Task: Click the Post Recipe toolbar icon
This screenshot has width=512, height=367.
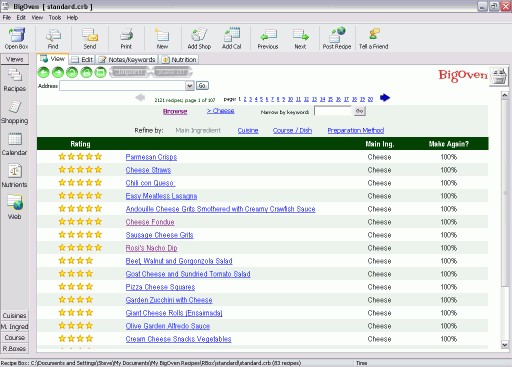Action: pos(337,38)
